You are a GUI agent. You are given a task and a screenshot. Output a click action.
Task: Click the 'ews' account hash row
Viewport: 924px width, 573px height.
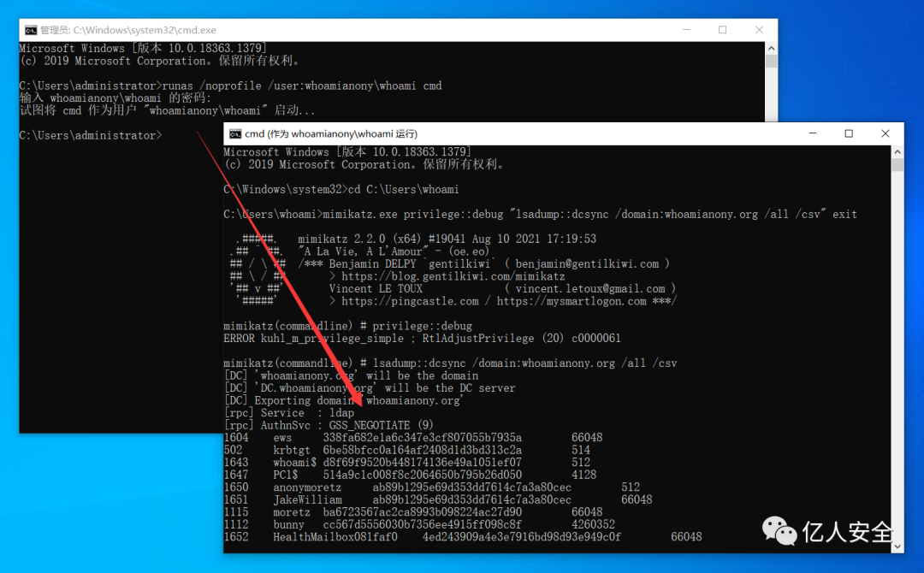coord(413,438)
